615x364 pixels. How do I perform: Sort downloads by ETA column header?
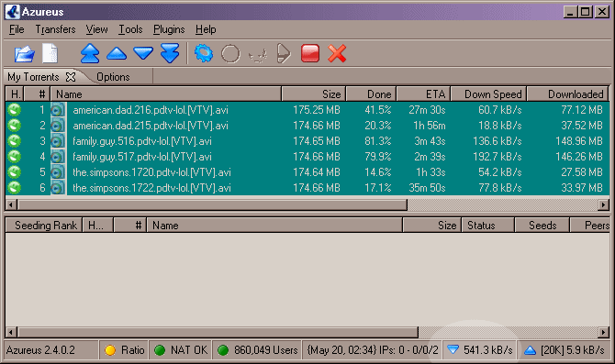point(423,94)
